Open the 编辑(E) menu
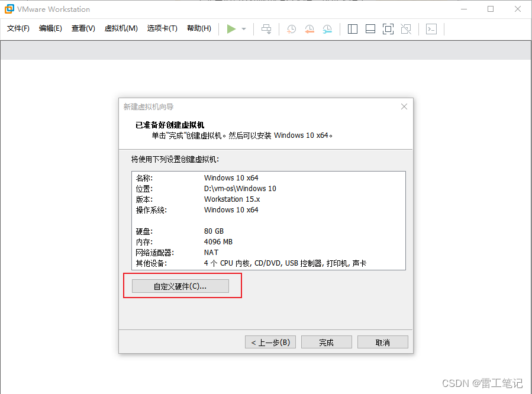Image resolution: width=532 pixels, height=394 pixels. tap(50, 28)
